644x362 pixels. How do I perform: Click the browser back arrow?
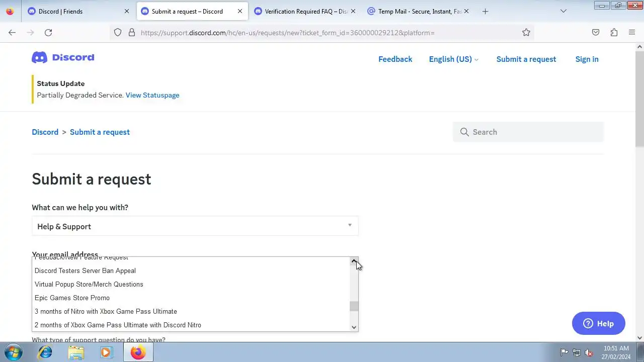coord(12,32)
